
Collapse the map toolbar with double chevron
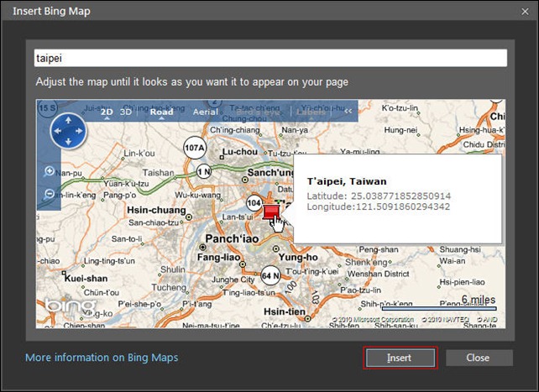click(x=348, y=112)
